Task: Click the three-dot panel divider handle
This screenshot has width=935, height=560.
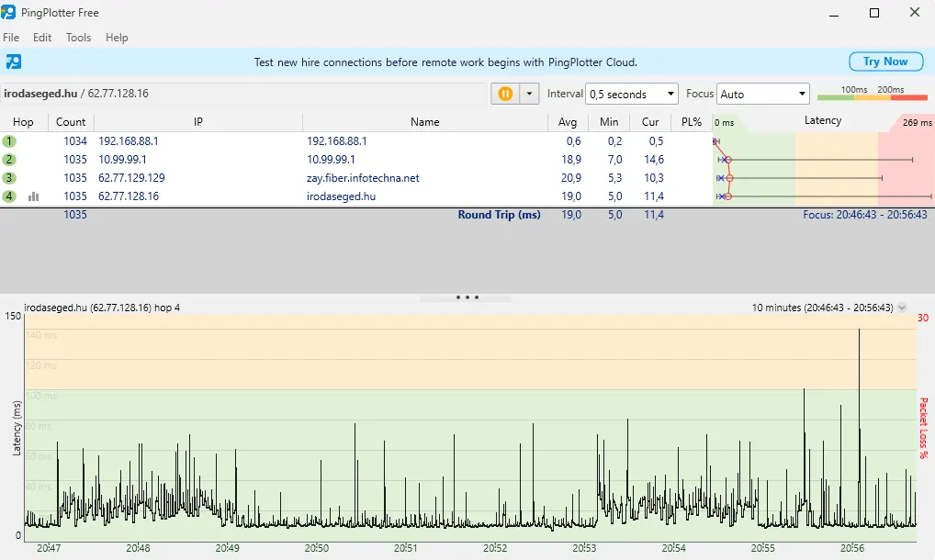Action: [x=467, y=297]
